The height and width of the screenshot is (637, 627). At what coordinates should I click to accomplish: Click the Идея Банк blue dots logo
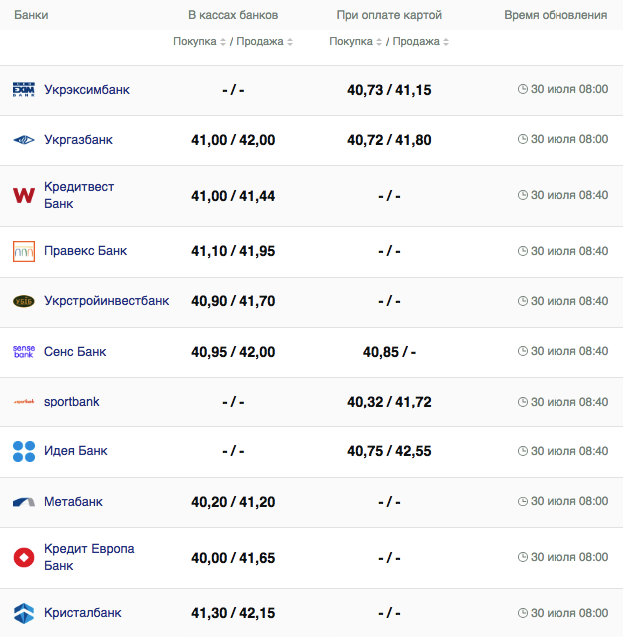tap(24, 451)
